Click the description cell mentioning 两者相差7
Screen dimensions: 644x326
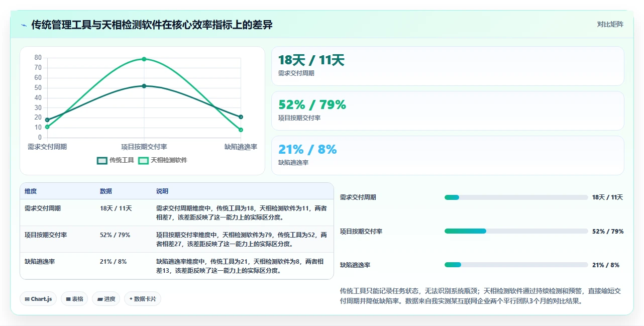coord(242,212)
